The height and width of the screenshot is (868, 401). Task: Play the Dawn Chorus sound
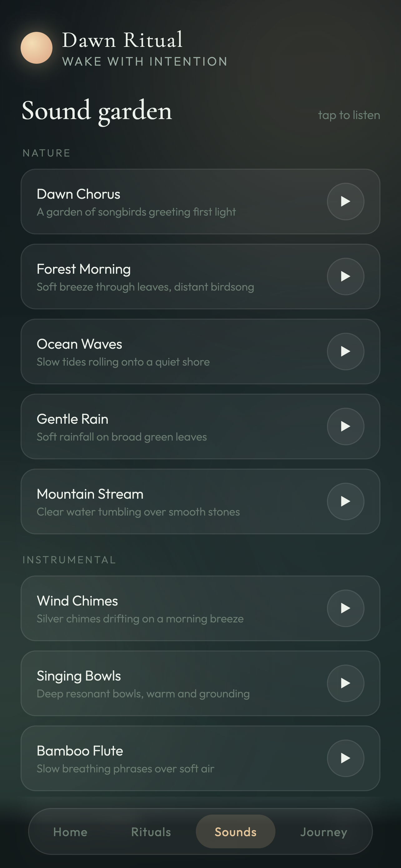345,202
